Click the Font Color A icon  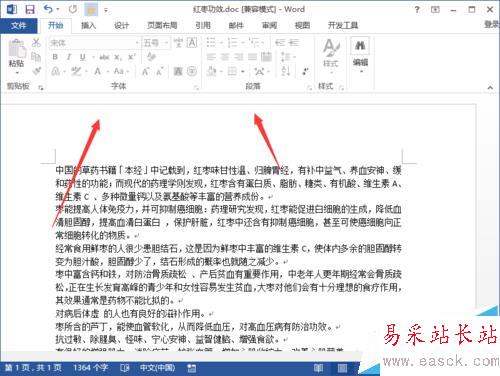pyautogui.click(x=98, y=71)
